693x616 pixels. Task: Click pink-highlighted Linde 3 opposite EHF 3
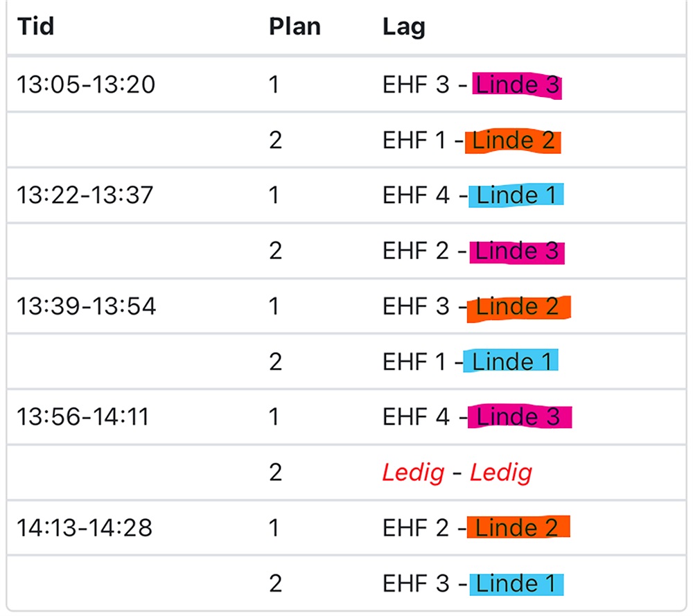(517, 85)
